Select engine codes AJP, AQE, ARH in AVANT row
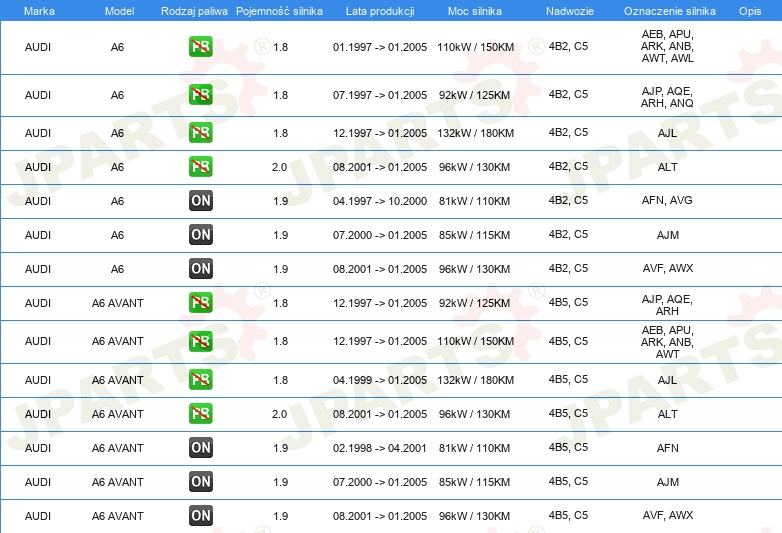This screenshot has width=782, height=533. (667, 305)
